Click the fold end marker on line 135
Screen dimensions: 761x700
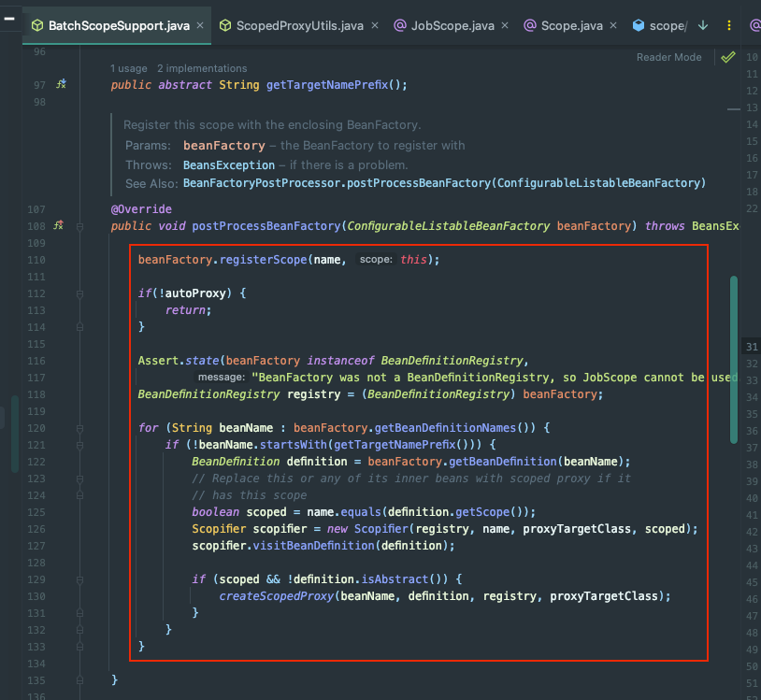click(x=80, y=680)
